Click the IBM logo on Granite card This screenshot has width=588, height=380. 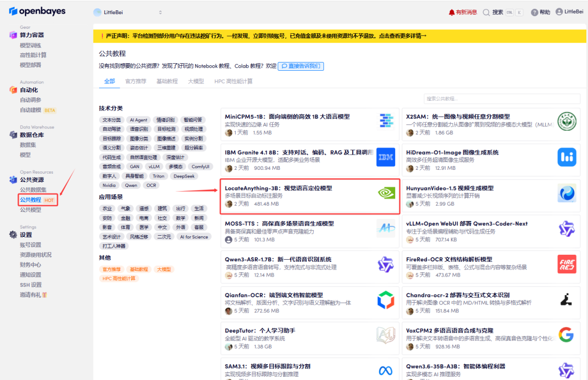[x=386, y=157]
